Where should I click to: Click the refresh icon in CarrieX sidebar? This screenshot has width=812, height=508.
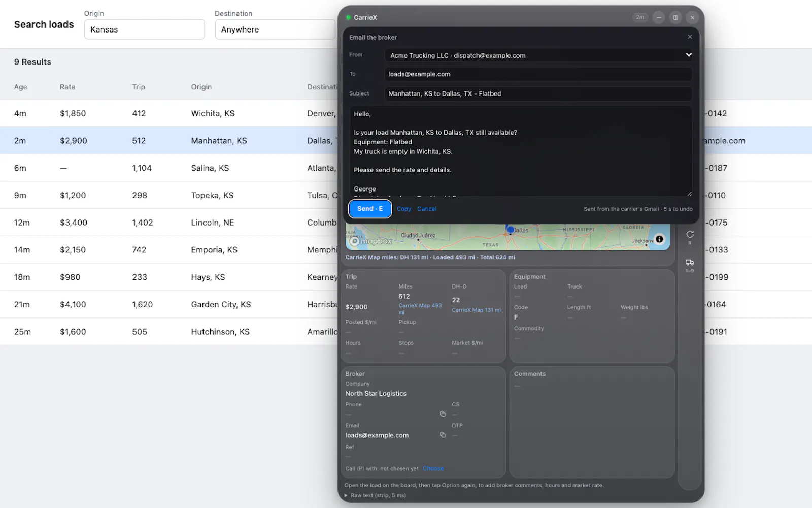(690, 234)
